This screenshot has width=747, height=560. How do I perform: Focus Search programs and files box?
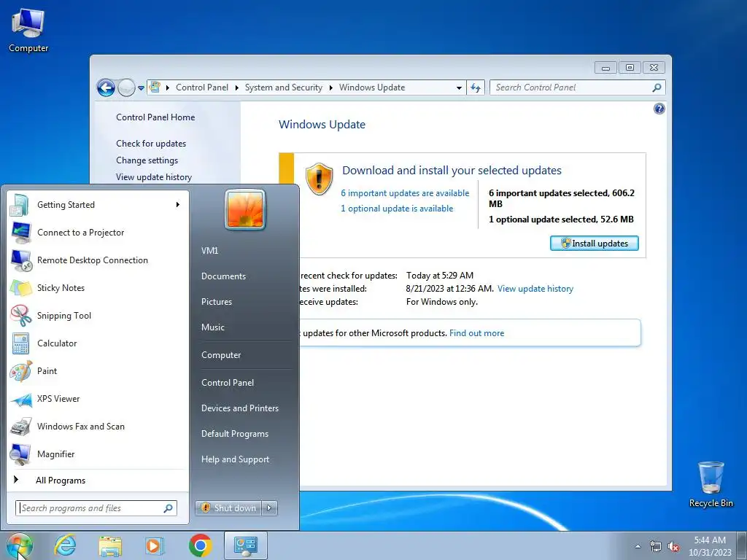tap(96, 508)
